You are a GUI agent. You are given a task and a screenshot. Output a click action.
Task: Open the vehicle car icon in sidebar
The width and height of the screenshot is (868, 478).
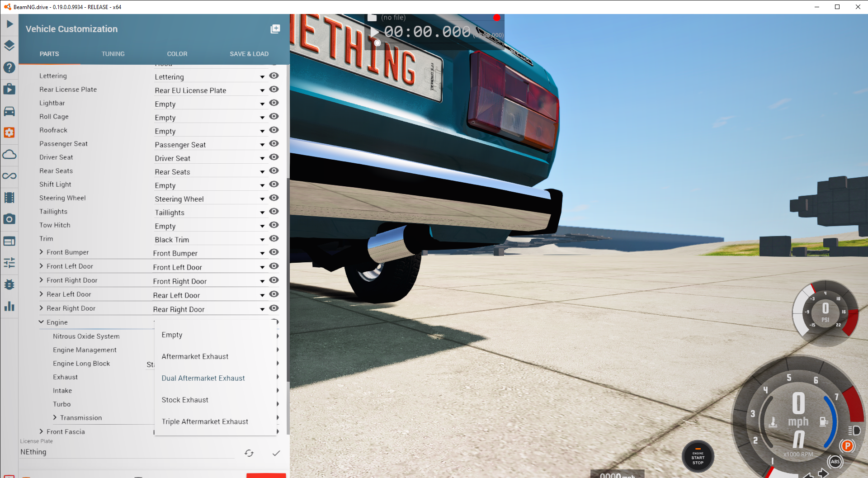tap(9, 111)
